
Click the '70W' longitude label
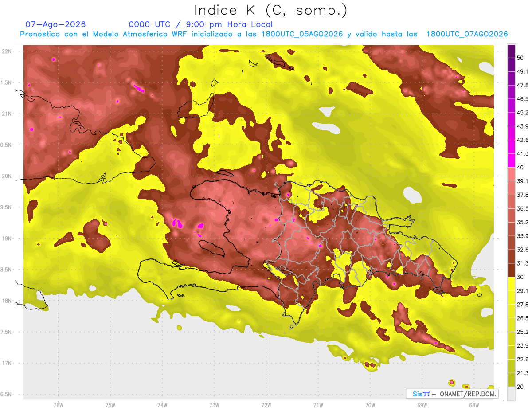click(370, 405)
